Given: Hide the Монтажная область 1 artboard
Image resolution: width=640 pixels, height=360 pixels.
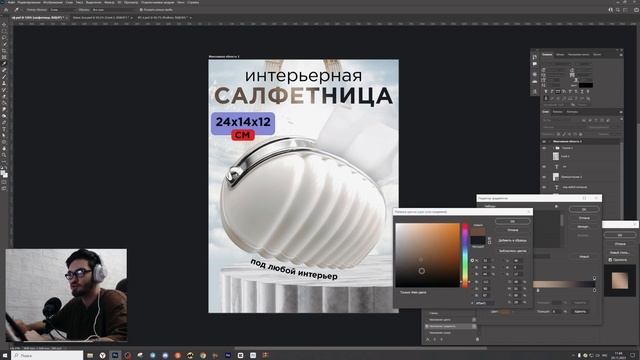Looking at the screenshot, I should pyautogui.click(x=544, y=141).
